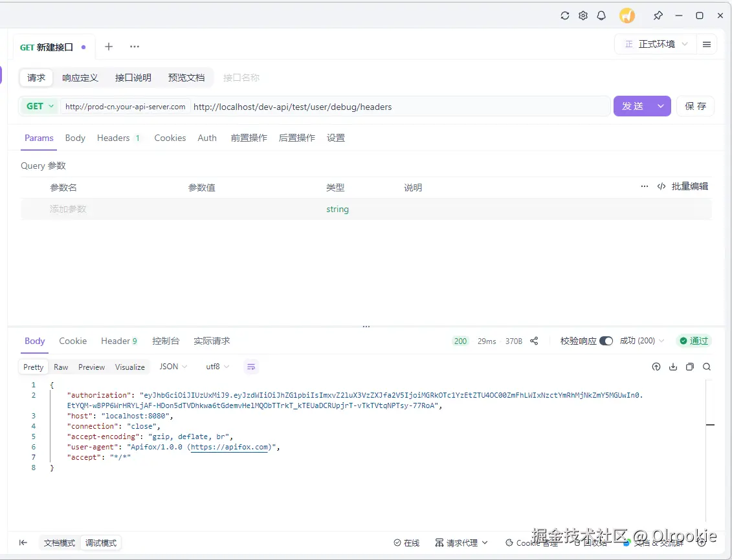Open the response Header 9 tab

(x=119, y=341)
